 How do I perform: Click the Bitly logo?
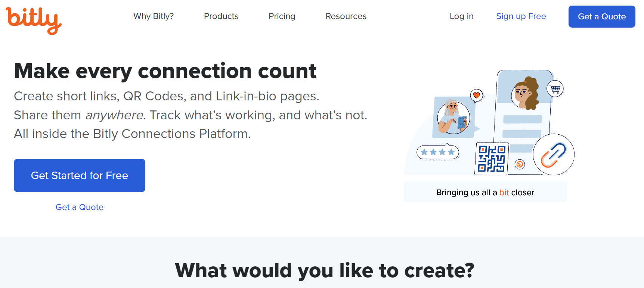[34, 21]
